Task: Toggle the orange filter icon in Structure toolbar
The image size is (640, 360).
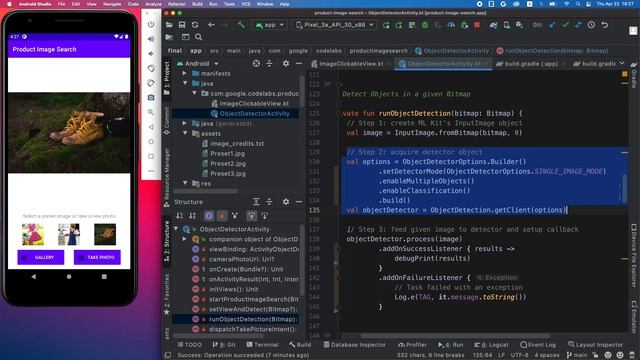Action: [x=222, y=216]
